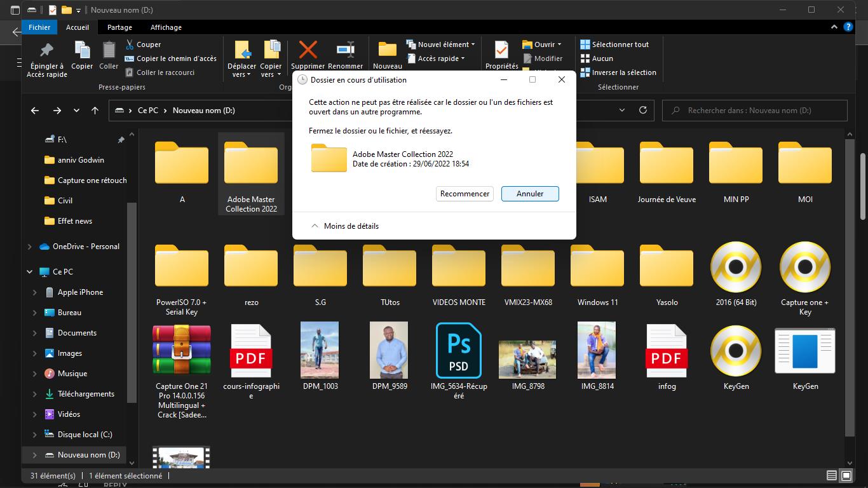Click the Renommer rename icon
868x488 pixels.
pyautogui.click(x=345, y=50)
